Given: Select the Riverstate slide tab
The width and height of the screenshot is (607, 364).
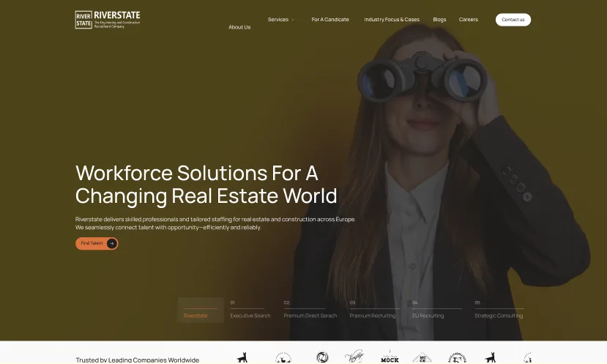Looking at the screenshot, I should (201, 311).
